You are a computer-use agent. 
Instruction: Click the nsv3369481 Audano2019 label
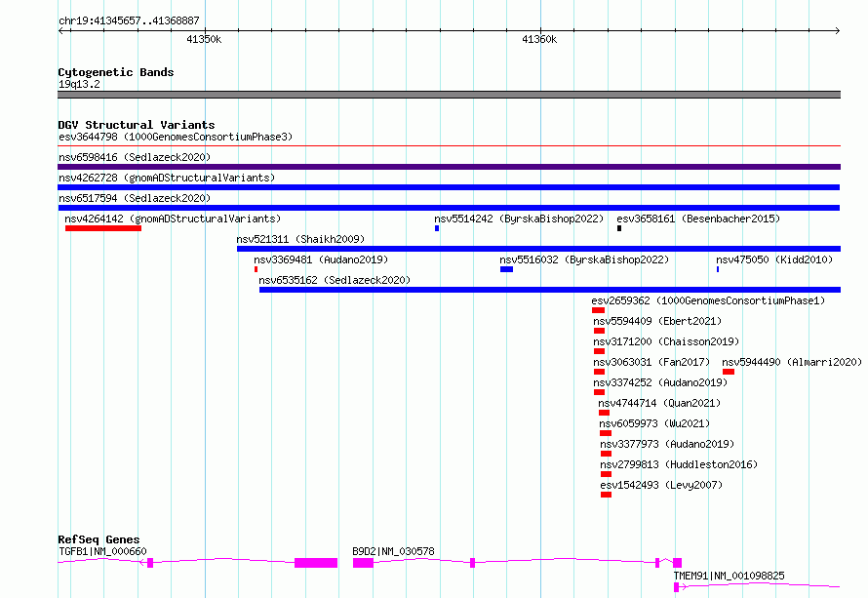[321, 259]
